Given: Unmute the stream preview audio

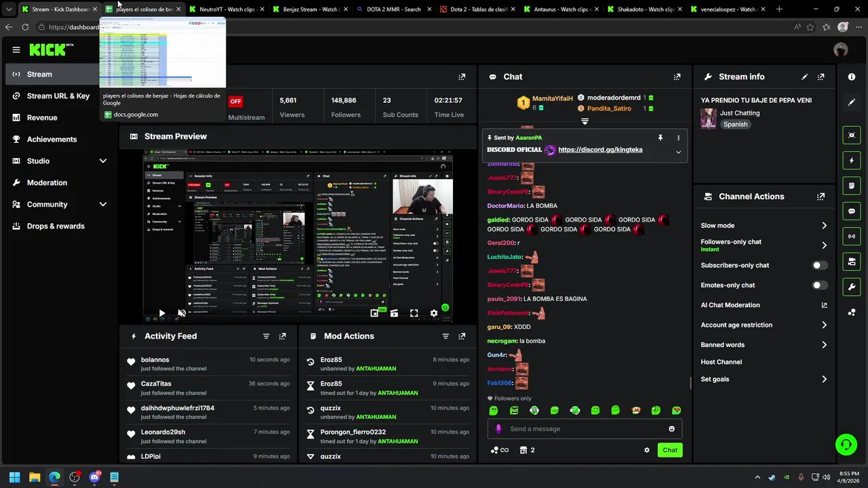Looking at the screenshot, I should tap(181, 313).
